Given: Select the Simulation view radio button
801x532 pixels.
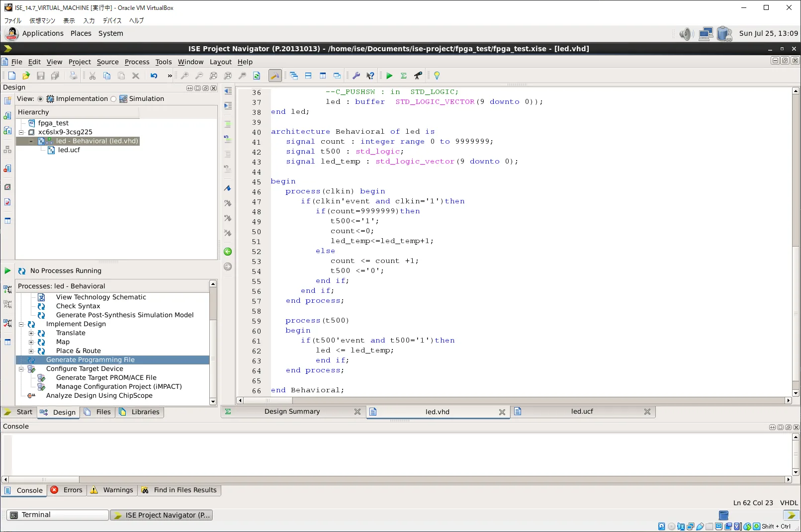Looking at the screenshot, I should [x=113, y=99].
